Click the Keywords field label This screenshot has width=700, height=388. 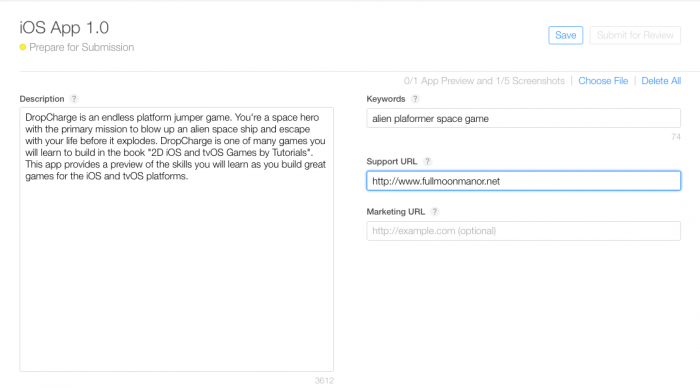coord(386,99)
